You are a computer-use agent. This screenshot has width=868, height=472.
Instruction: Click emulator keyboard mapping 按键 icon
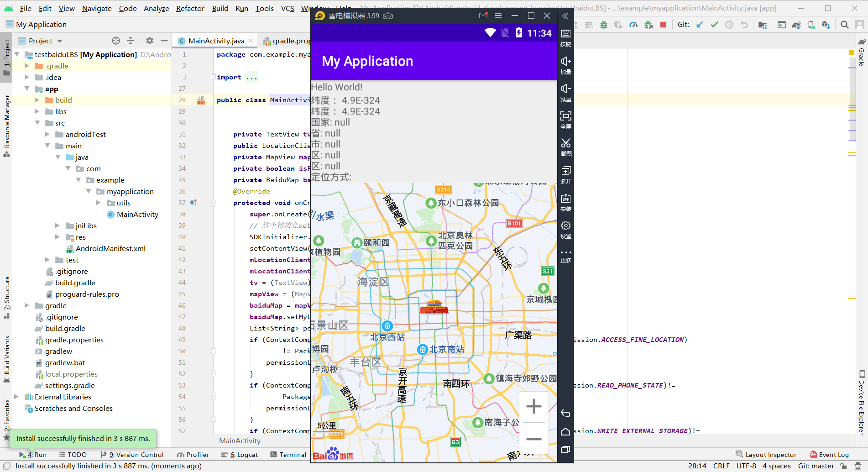coord(566,37)
